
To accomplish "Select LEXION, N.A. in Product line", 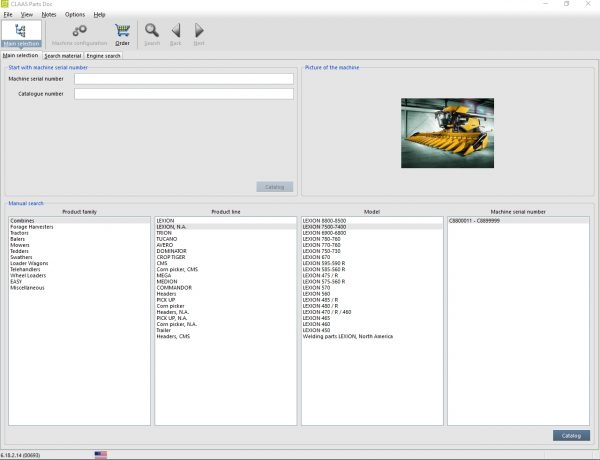I will tap(226, 227).
